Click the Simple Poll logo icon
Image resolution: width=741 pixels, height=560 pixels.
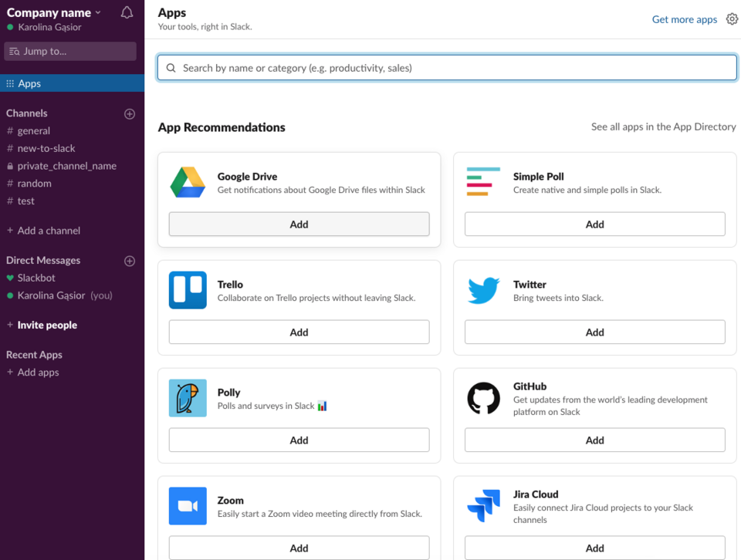pyautogui.click(x=483, y=181)
